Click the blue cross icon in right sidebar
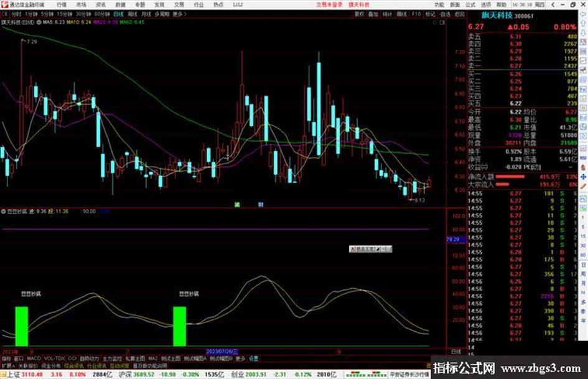Screen dimensions: 588x379 coord(583,176)
